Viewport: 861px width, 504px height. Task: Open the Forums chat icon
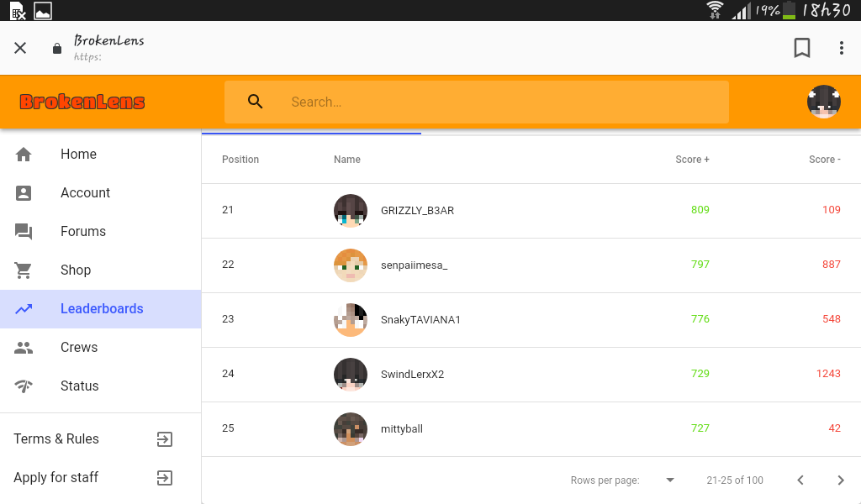(24, 232)
